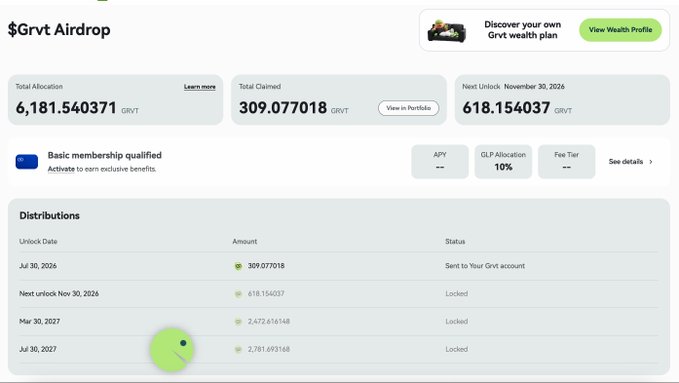Select the GLP Allocation 10% card
Image resolution: width=679 pixels, height=383 pixels.
[503, 162]
